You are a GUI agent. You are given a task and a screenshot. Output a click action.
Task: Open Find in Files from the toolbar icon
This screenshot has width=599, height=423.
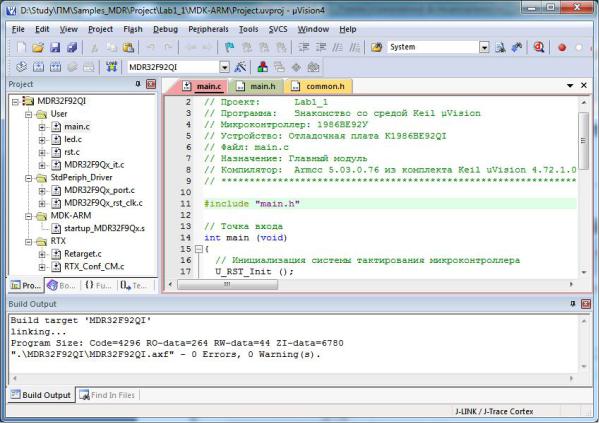point(376,47)
